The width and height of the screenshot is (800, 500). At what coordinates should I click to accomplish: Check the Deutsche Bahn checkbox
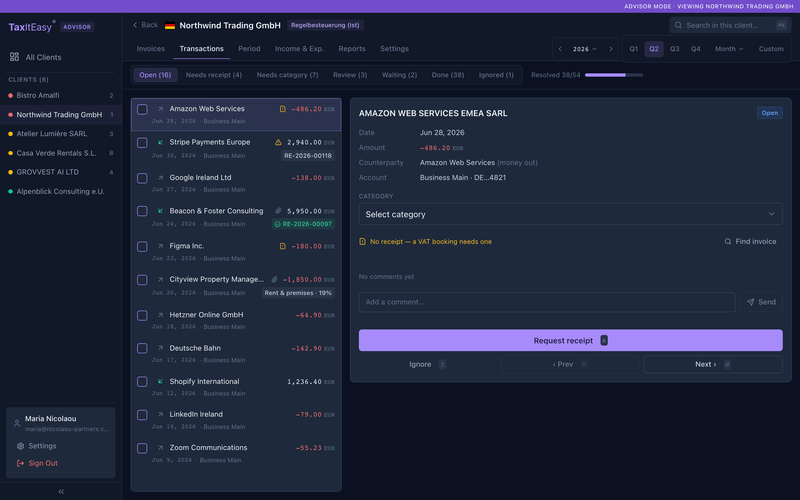tap(142, 348)
